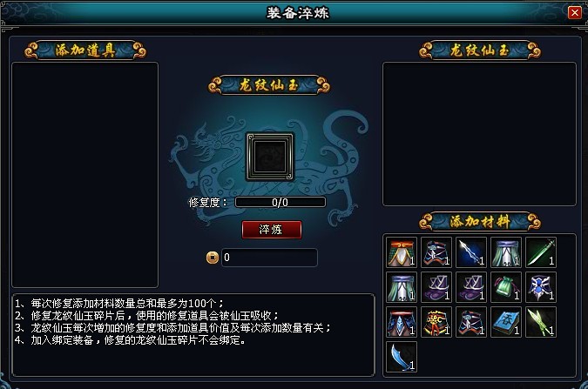Select the green drawstring pouch item
This screenshot has height=389, width=588.
pyautogui.click(x=506, y=287)
